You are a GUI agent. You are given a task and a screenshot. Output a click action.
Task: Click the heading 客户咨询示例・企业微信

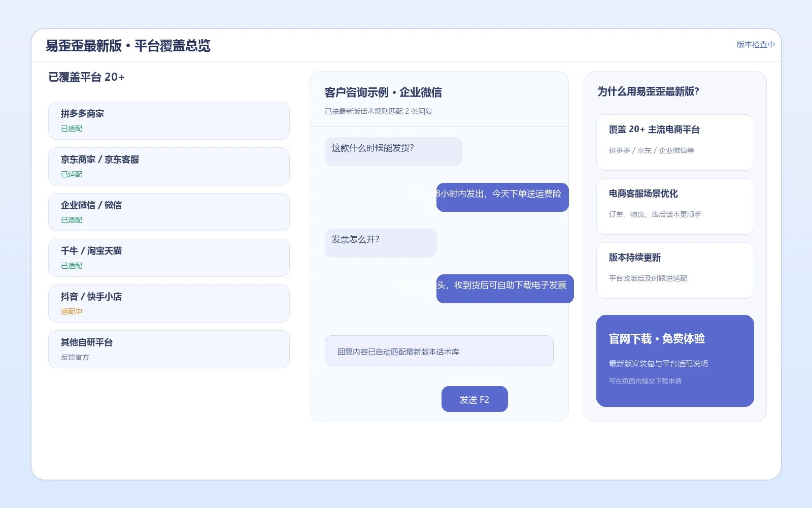click(383, 92)
